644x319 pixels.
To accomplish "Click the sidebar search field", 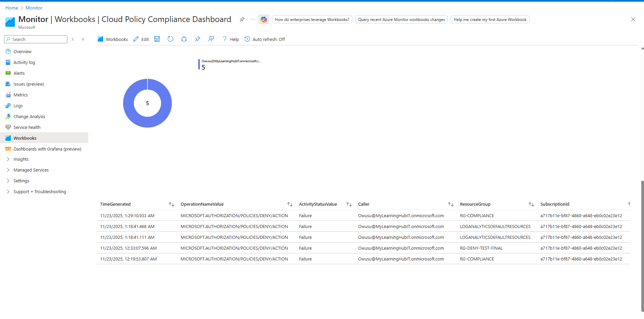I will [36, 39].
